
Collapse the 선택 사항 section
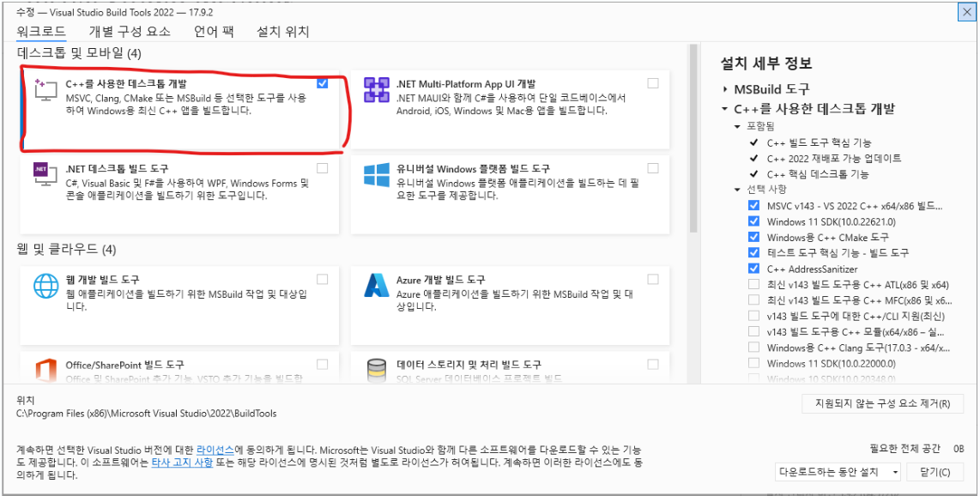click(737, 190)
